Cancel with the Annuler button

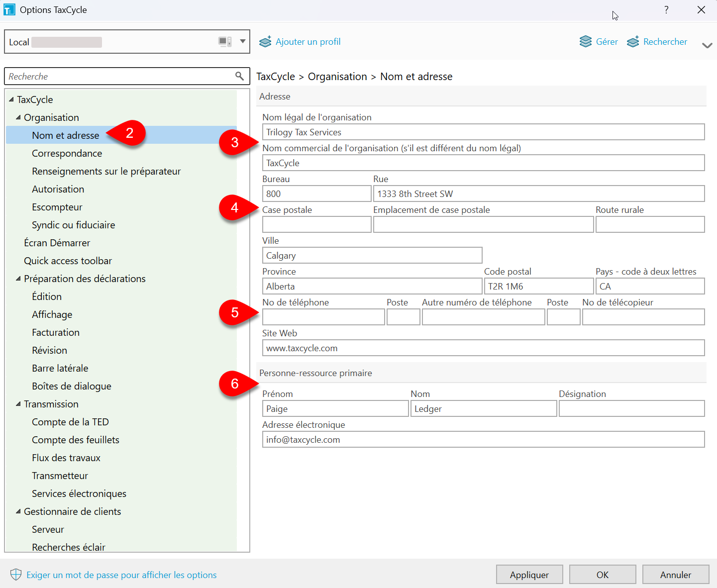point(676,575)
